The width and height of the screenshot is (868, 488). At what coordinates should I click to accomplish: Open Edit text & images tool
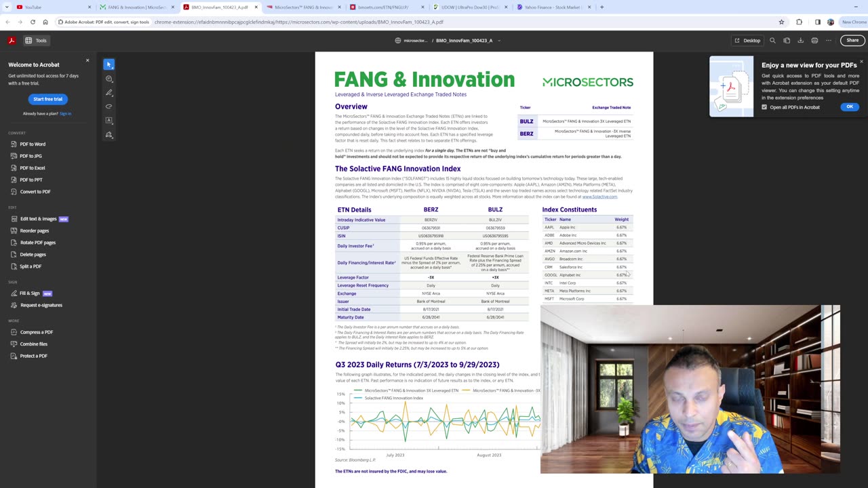39,219
